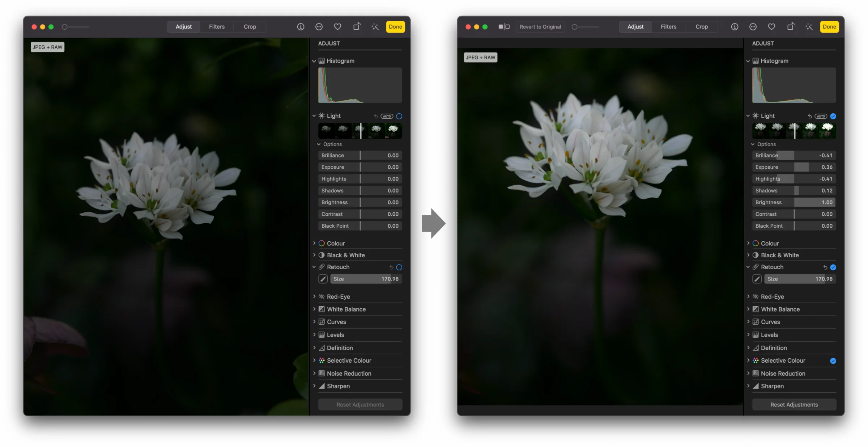The image size is (868, 447).
Task: Click Retouch Size slider in right window
Action: 800,279
